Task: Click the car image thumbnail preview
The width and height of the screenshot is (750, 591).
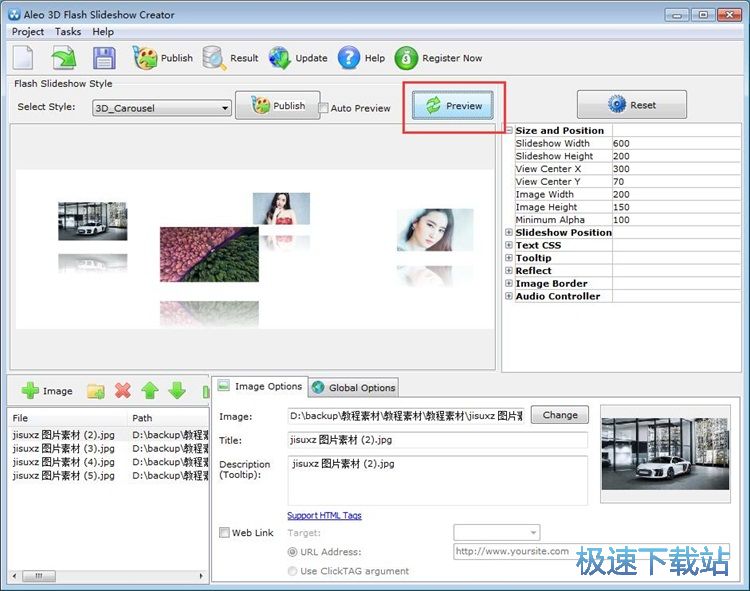Action: click(665, 453)
